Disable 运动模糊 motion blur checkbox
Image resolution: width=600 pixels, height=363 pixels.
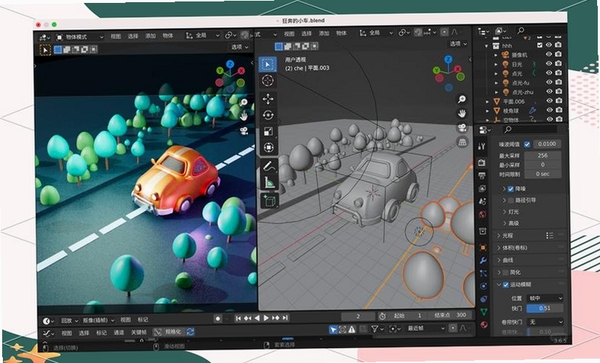click(505, 285)
